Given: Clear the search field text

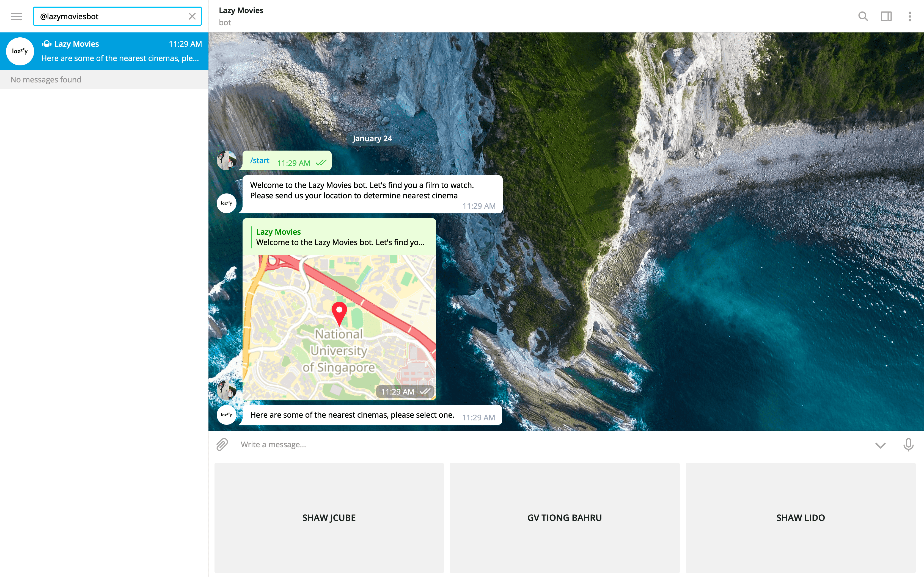Looking at the screenshot, I should 192,16.
